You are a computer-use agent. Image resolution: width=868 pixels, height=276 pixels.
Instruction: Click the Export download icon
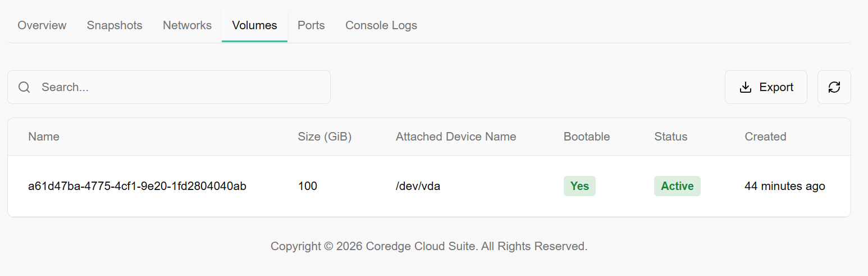pyautogui.click(x=746, y=87)
